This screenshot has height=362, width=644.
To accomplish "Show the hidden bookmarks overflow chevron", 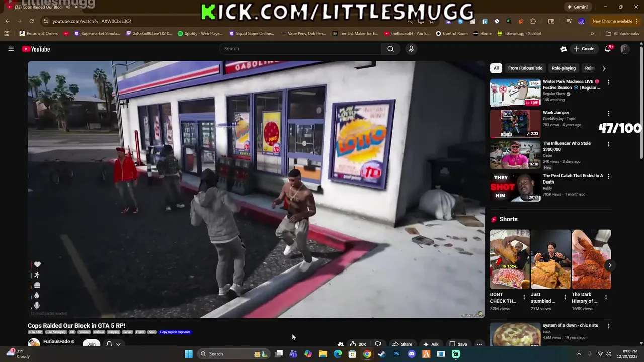I will tap(592, 34).
